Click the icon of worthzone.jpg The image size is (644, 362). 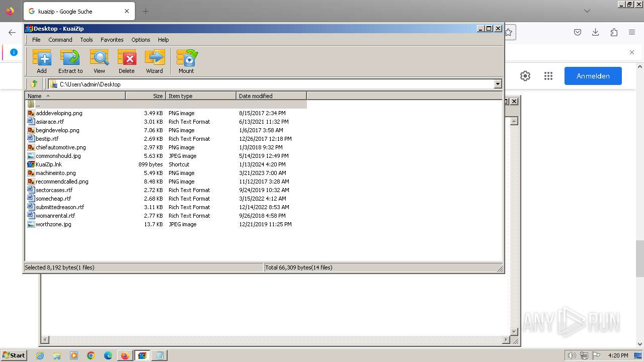point(31,224)
